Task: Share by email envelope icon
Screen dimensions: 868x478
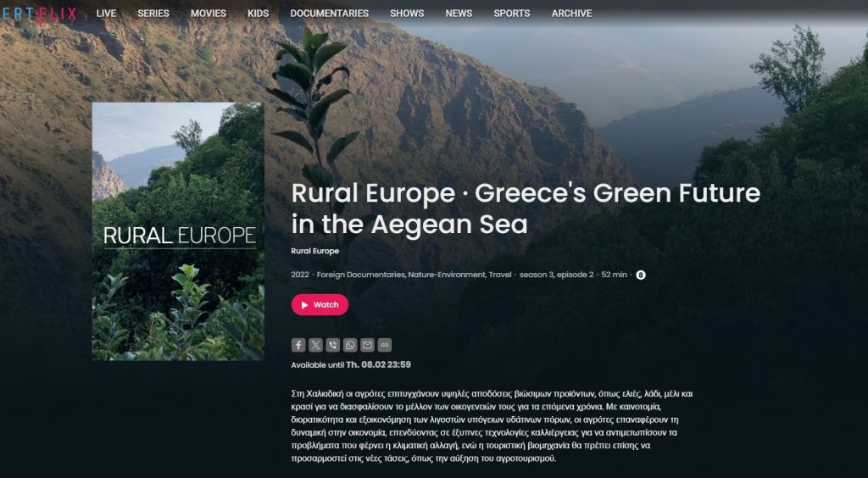Action: point(367,345)
